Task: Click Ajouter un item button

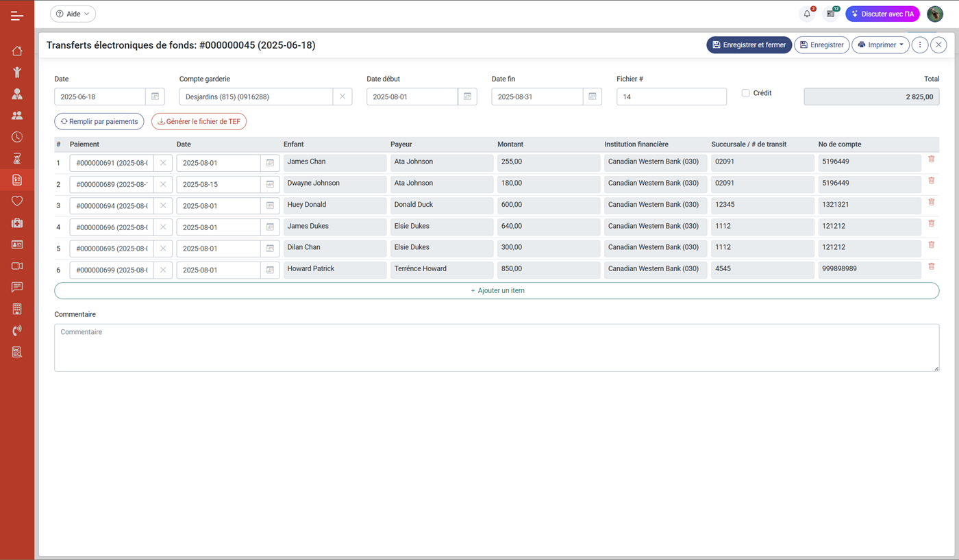Action: pos(497,291)
